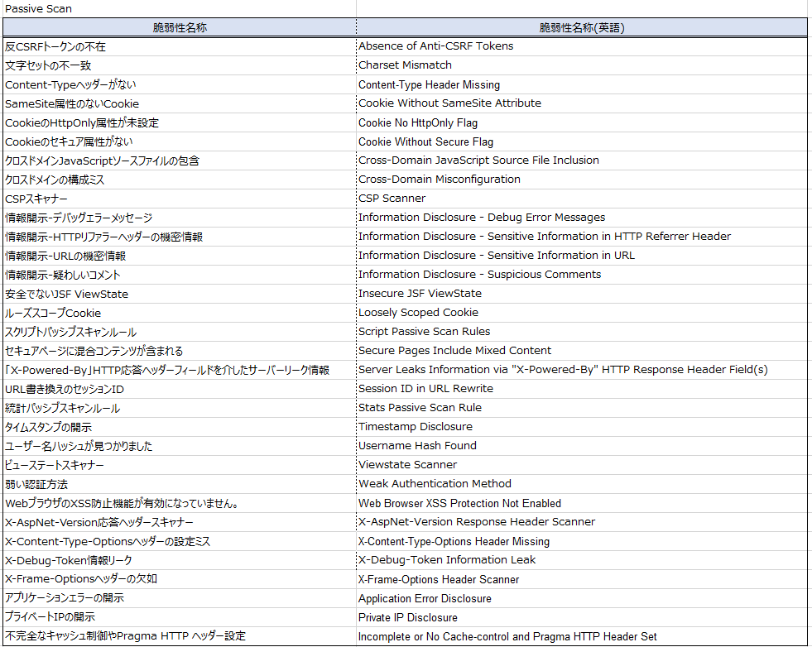Screen dimensions: 812x647
Task: Select cell 'Timestamp Disclosure'
Action: [582, 427]
